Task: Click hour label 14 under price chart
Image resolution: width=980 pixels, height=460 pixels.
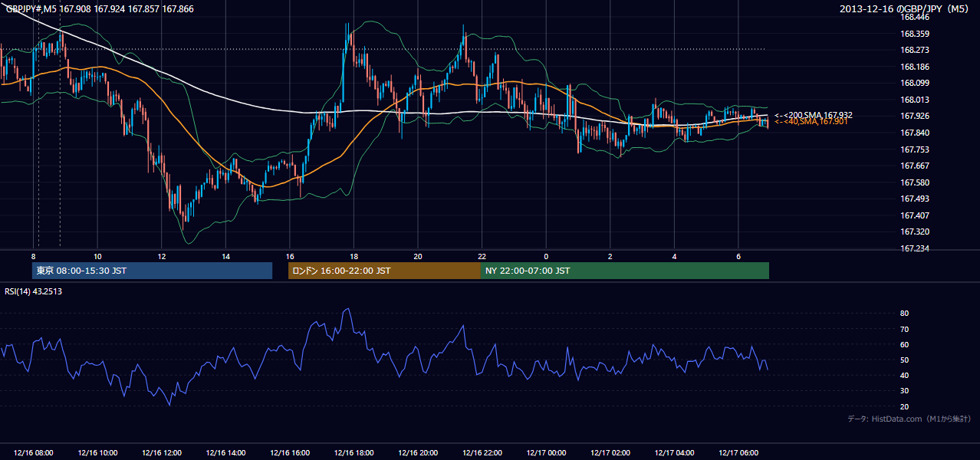Action: point(225,256)
